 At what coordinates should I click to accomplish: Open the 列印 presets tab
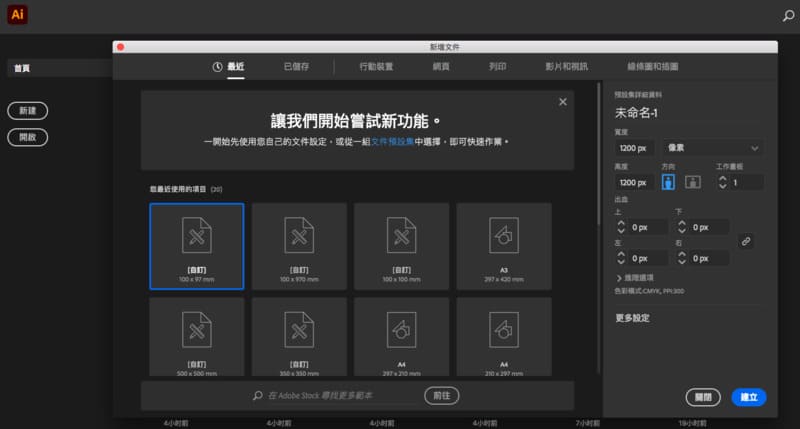(497, 67)
